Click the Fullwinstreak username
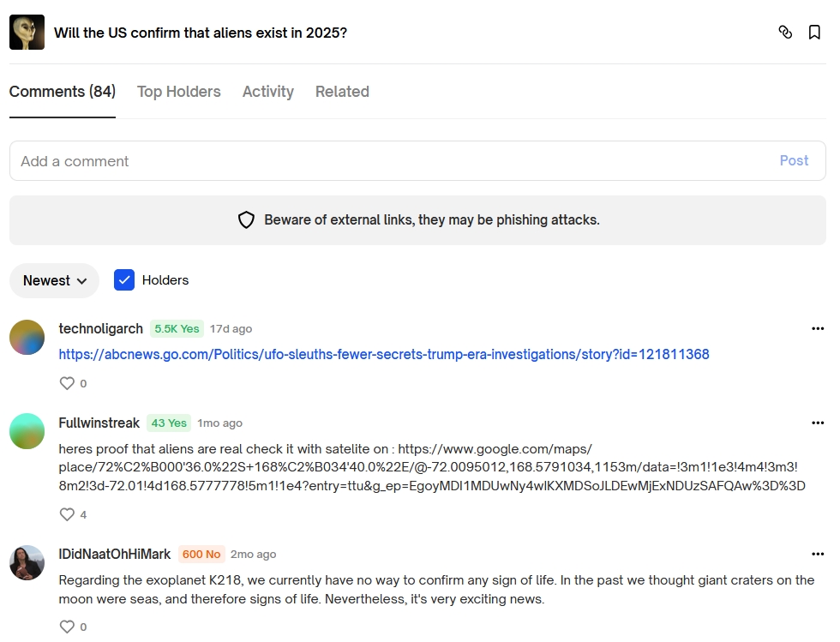This screenshot has width=840, height=642. [x=99, y=423]
